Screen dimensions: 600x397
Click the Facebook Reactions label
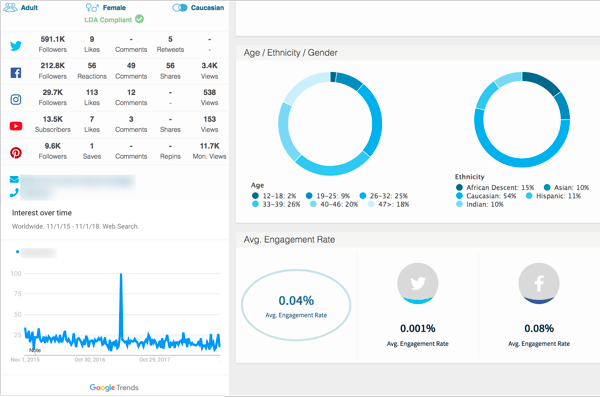click(92, 76)
